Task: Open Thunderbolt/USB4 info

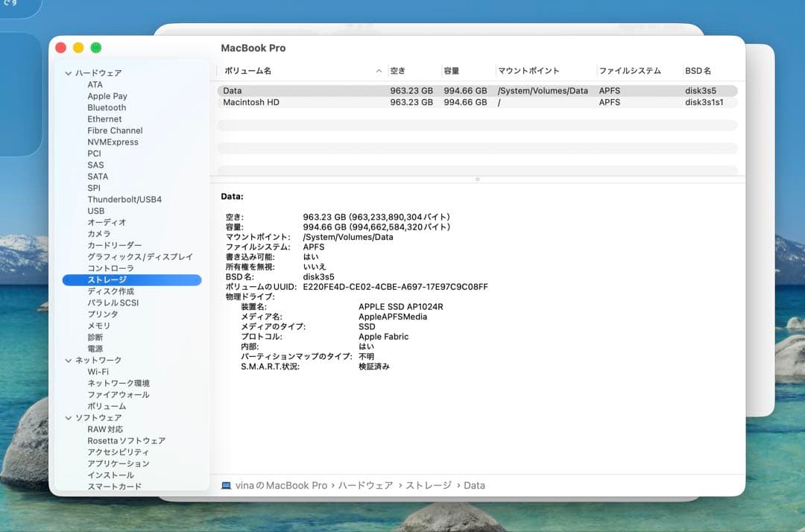Action: tap(124, 200)
